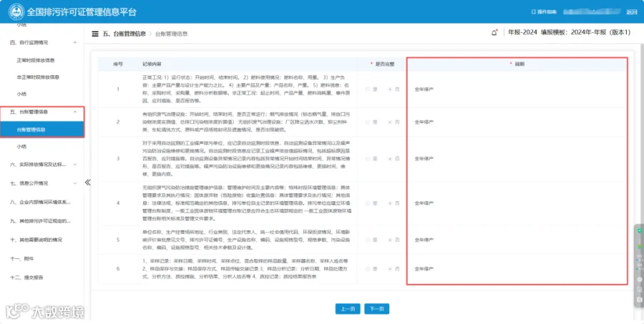Image resolution: width=644 pixels, height=324 pixels.
Task: Click 填报模板：2024年-年报（版本1） text
Action: coord(585,32)
